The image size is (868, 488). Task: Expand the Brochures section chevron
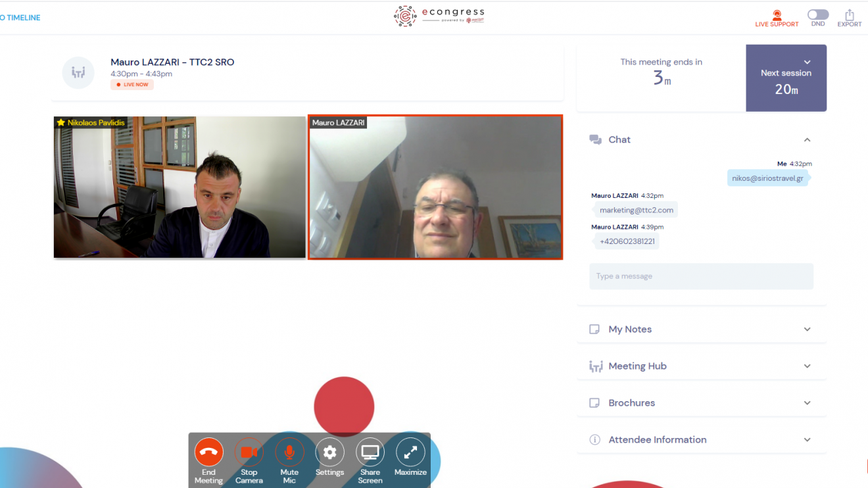click(808, 403)
